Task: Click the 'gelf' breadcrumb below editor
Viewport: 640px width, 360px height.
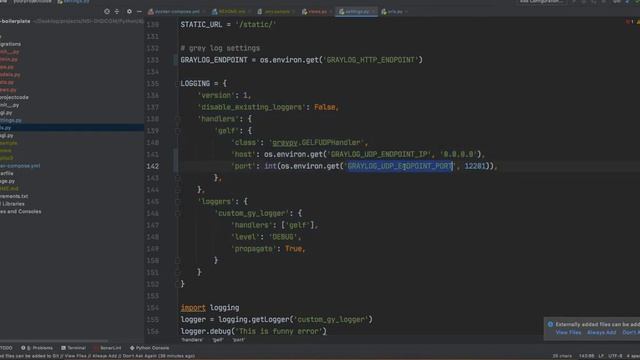Action: [x=218, y=340]
